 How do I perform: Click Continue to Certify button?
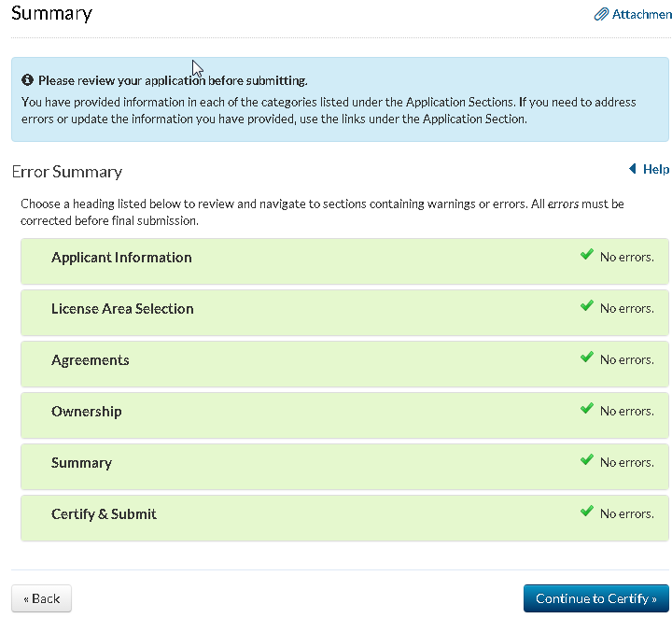(596, 598)
